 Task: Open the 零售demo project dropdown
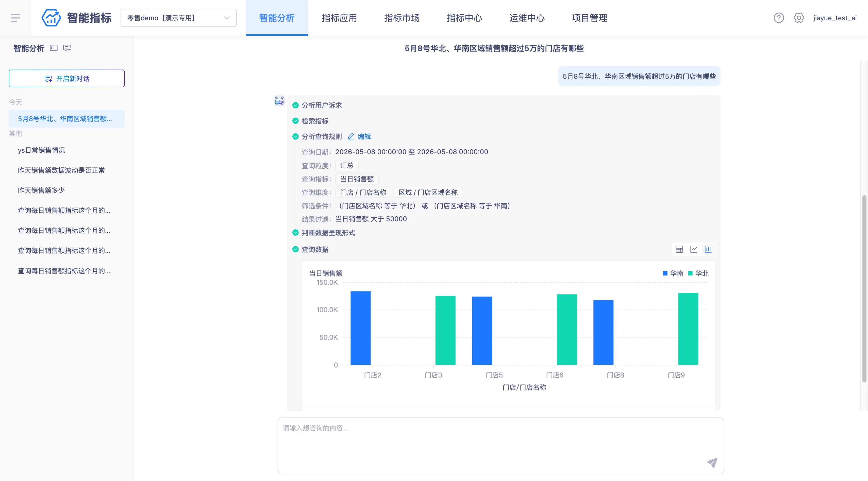pos(179,18)
